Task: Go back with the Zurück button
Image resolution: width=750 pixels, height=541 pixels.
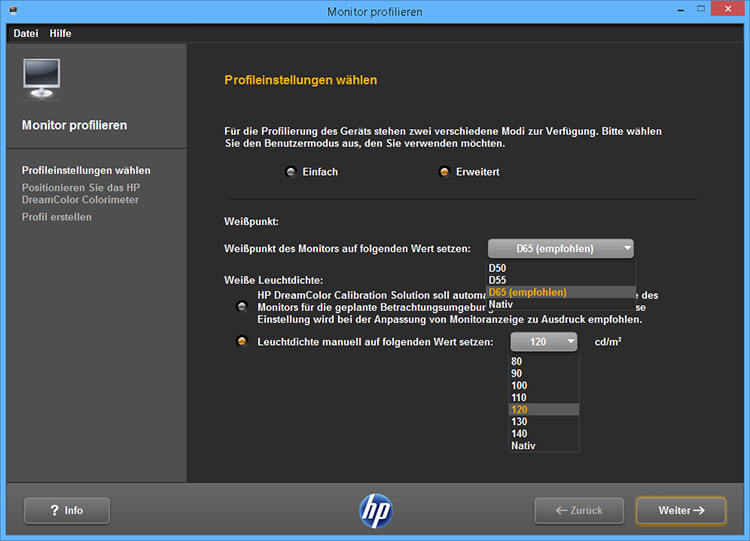Action: click(579, 510)
